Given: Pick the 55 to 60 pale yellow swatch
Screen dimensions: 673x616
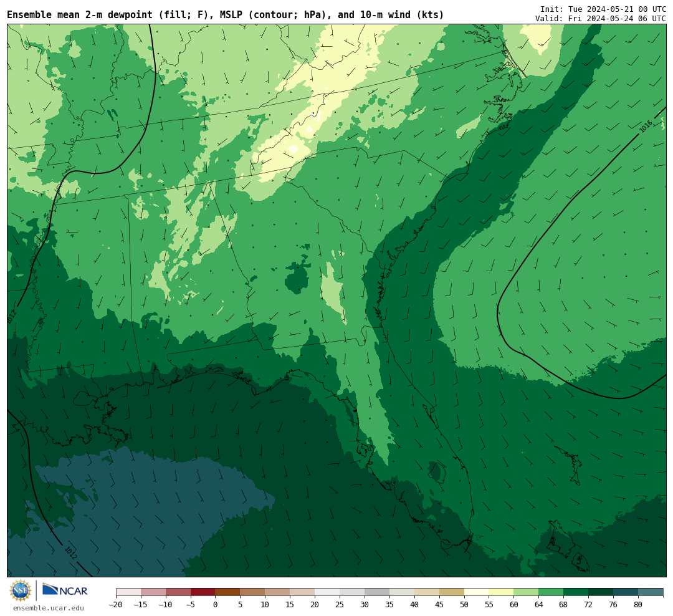Looking at the screenshot, I should pos(502,592).
